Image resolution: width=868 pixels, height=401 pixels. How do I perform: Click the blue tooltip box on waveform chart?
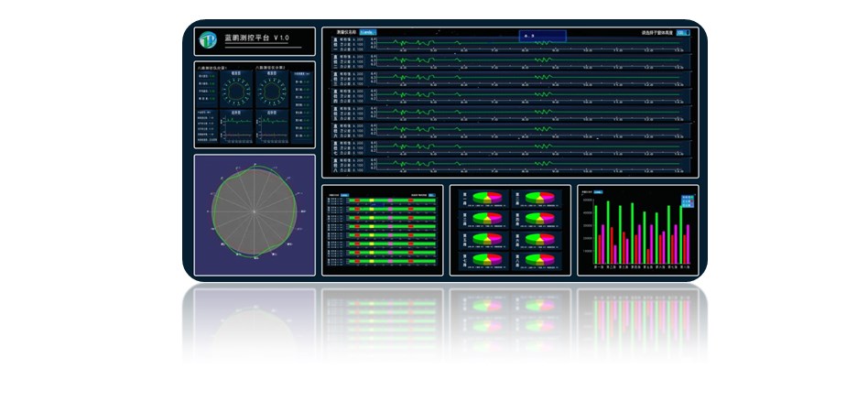(x=542, y=36)
